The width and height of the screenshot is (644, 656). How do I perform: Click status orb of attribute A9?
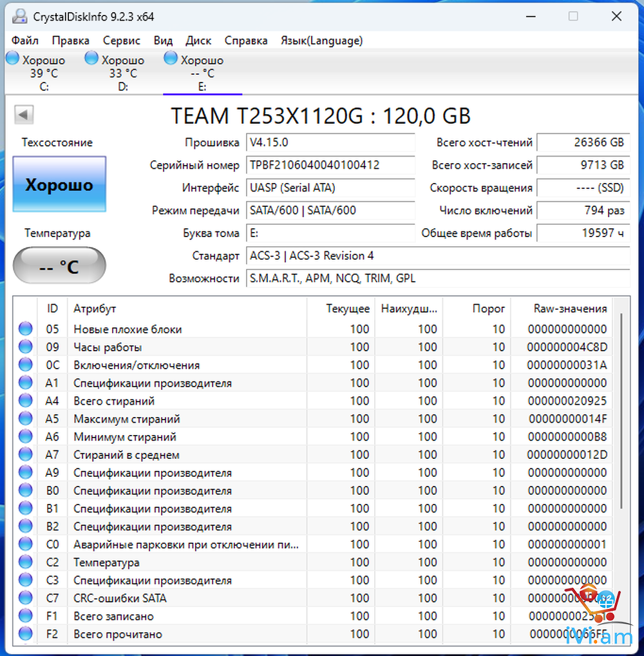pos(26,472)
